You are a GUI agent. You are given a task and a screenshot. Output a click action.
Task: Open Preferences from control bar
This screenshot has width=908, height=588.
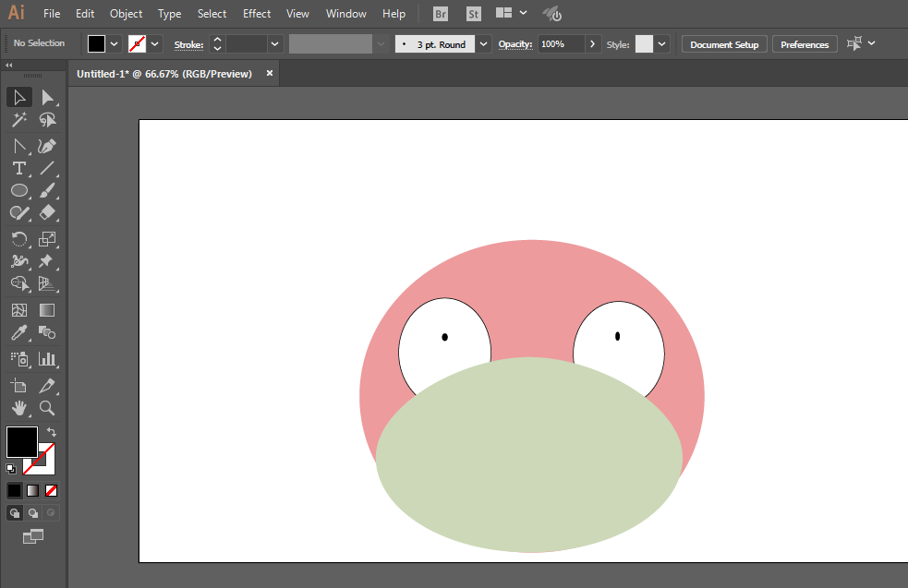point(805,44)
